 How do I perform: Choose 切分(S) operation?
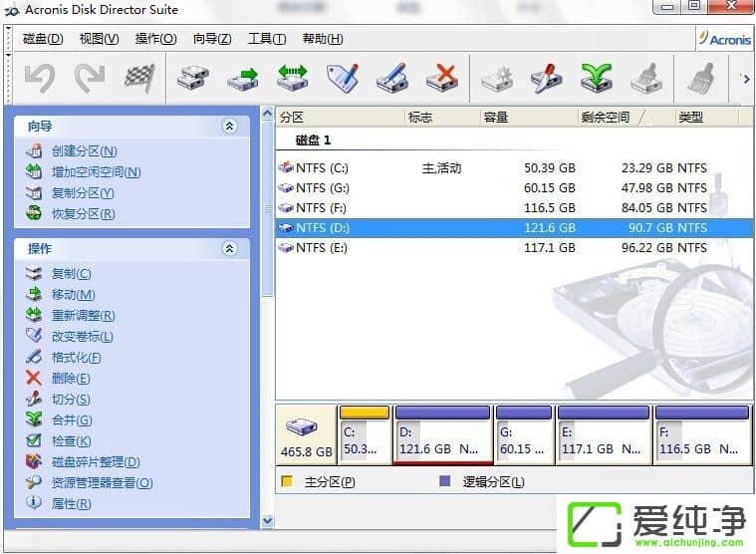click(x=71, y=400)
